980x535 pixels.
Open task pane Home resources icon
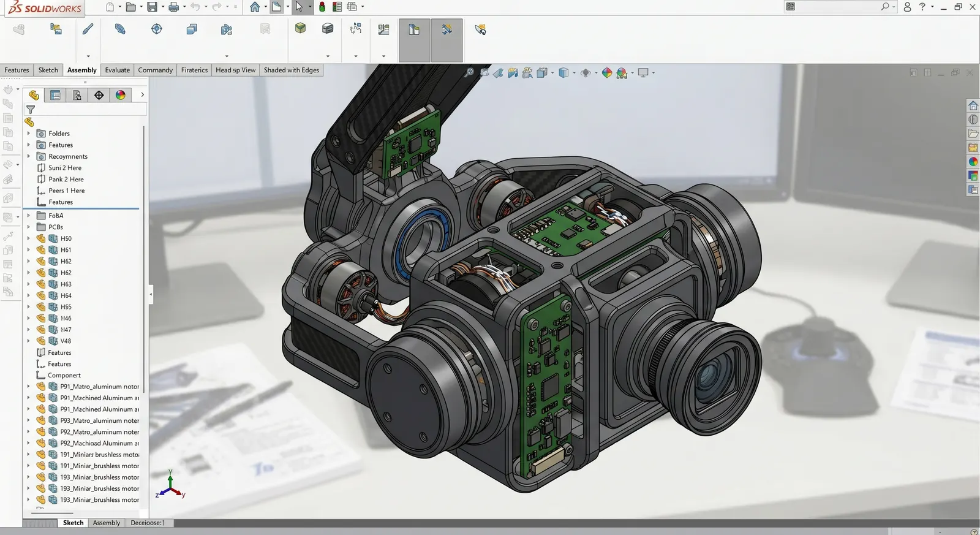[973, 105]
